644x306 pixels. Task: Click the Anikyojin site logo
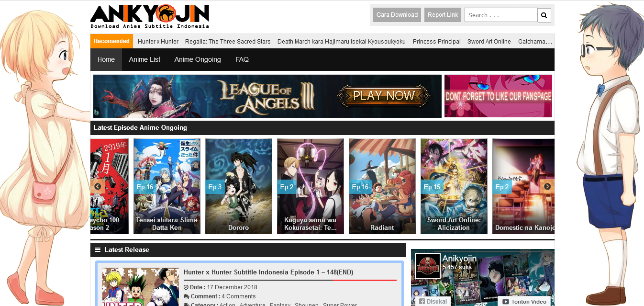coord(150,17)
